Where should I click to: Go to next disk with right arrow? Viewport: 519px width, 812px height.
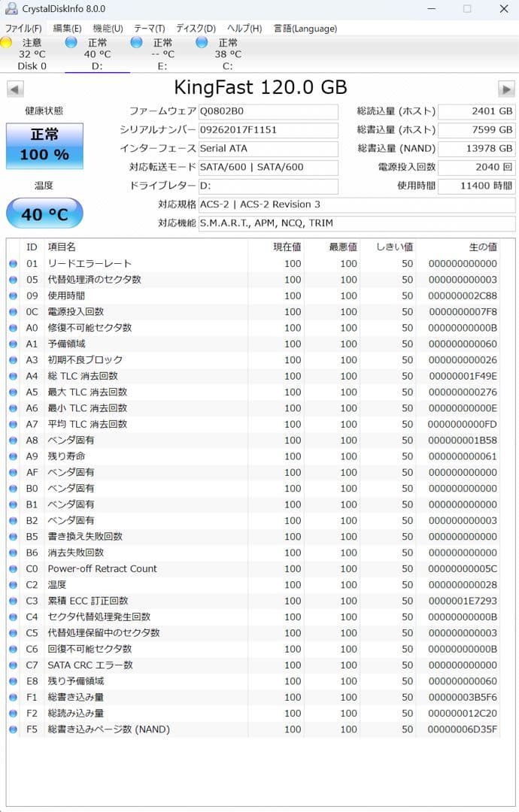tap(506, 89)
